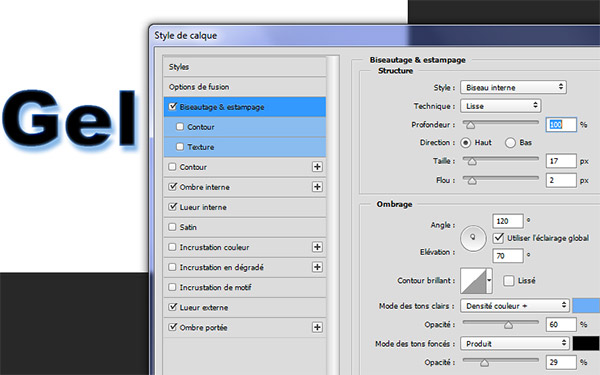Select the Lueur interne effect row
Viewport: 600px width, 375px height.
[x=245, y=207]
